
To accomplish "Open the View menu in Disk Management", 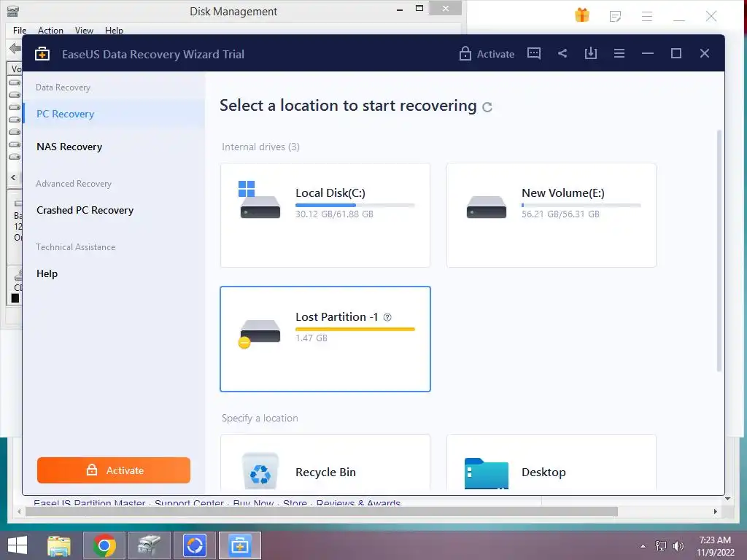I will (x=84, y=31).
